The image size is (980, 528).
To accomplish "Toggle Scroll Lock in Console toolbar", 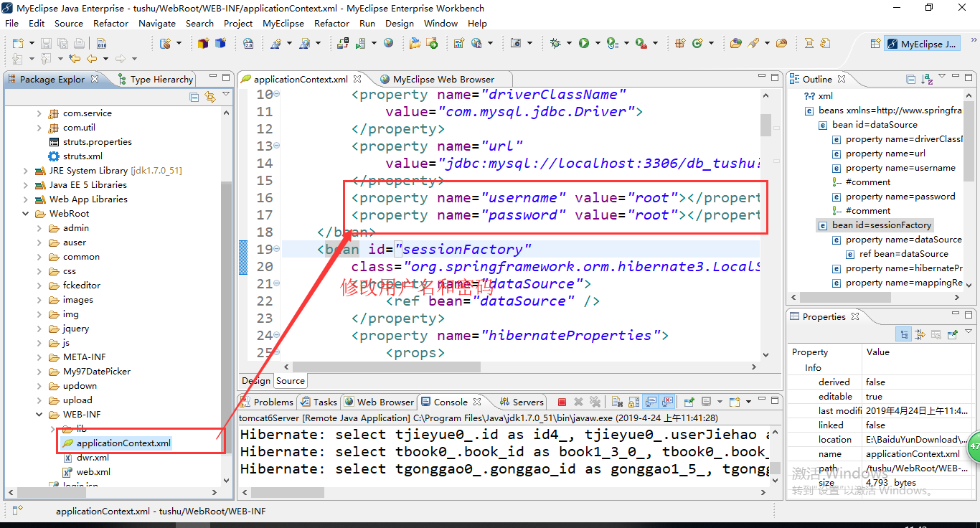I will (x=633, y=402).
